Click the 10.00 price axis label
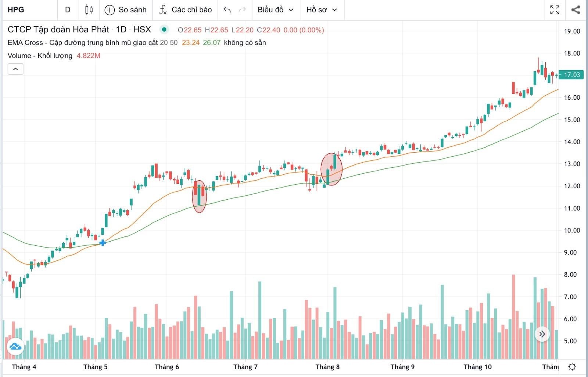Screen dimensions: 588x377 click(572, 231)
